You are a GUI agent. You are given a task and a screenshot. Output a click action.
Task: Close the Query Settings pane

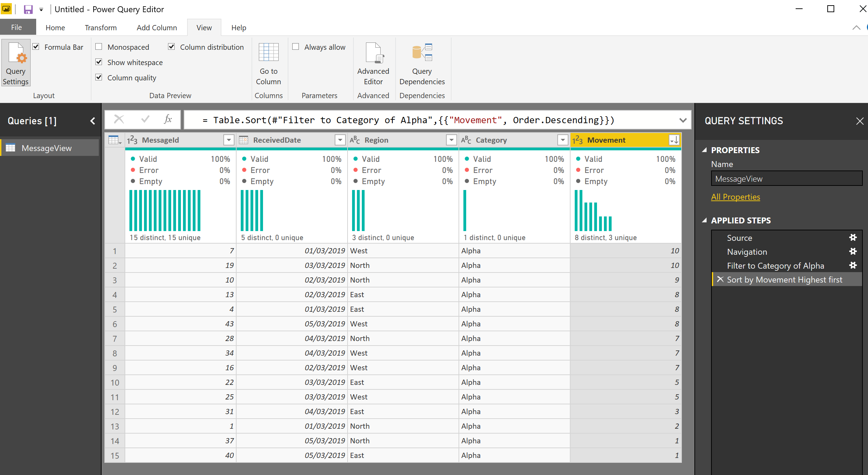click(x=860, y=121)
